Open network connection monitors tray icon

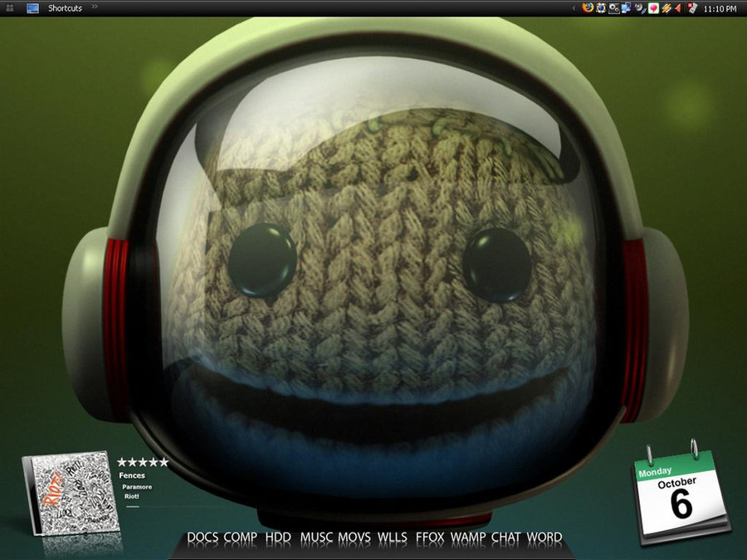(x=627, y=8)
